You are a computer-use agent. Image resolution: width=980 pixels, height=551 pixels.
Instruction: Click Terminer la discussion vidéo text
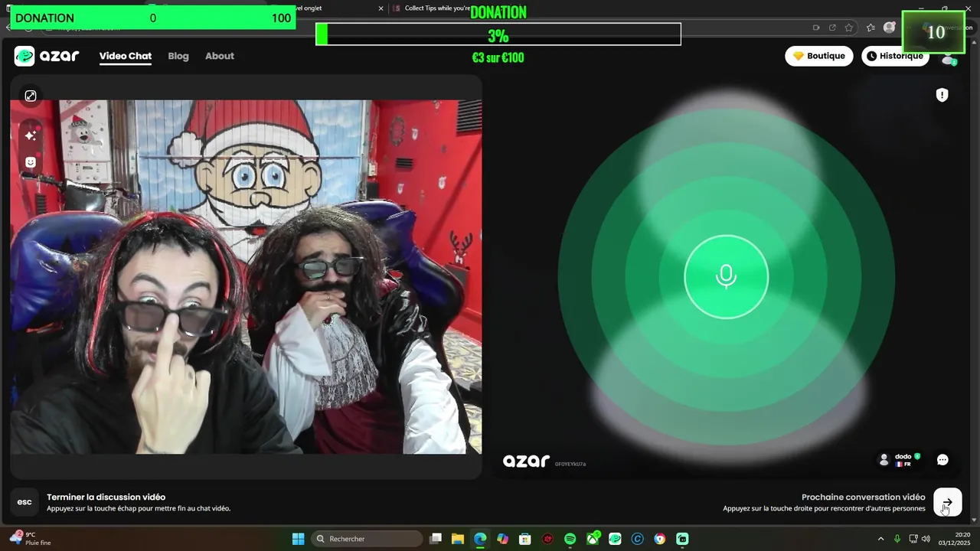click(x=106, y=497)
